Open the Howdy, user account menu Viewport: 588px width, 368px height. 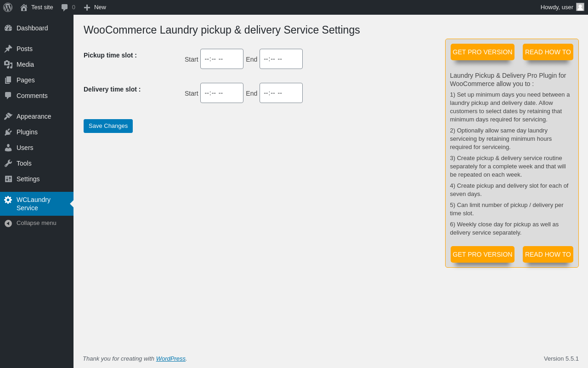point(562,7)
